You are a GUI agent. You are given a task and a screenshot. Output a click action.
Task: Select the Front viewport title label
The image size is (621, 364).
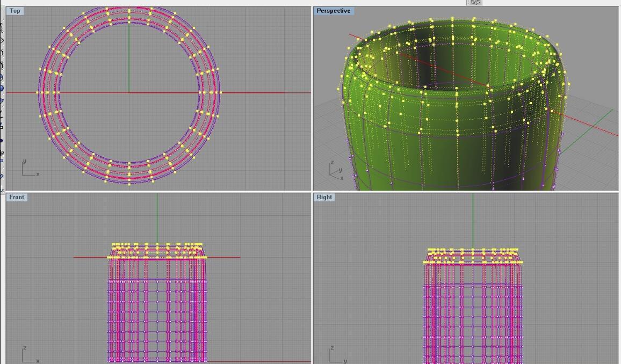click(x=17, y=197)
